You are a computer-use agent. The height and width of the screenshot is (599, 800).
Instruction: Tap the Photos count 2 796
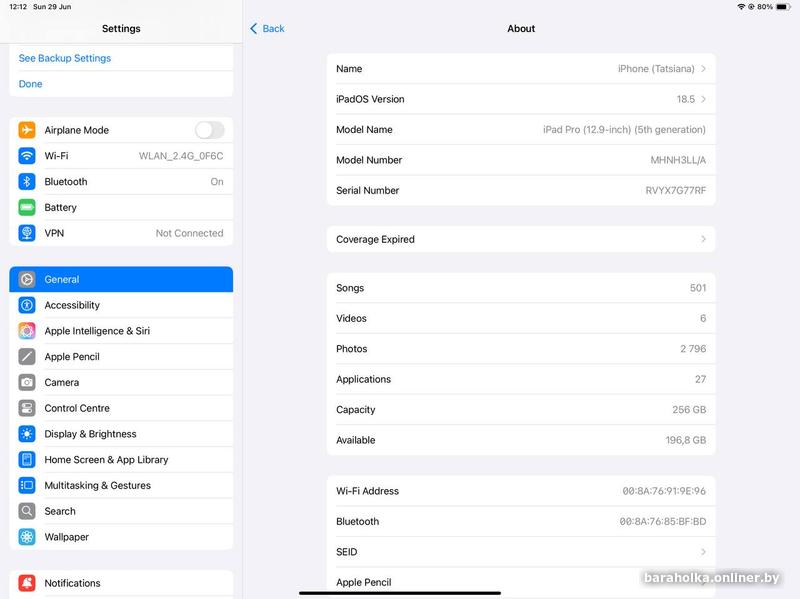(x=693, y=348)
